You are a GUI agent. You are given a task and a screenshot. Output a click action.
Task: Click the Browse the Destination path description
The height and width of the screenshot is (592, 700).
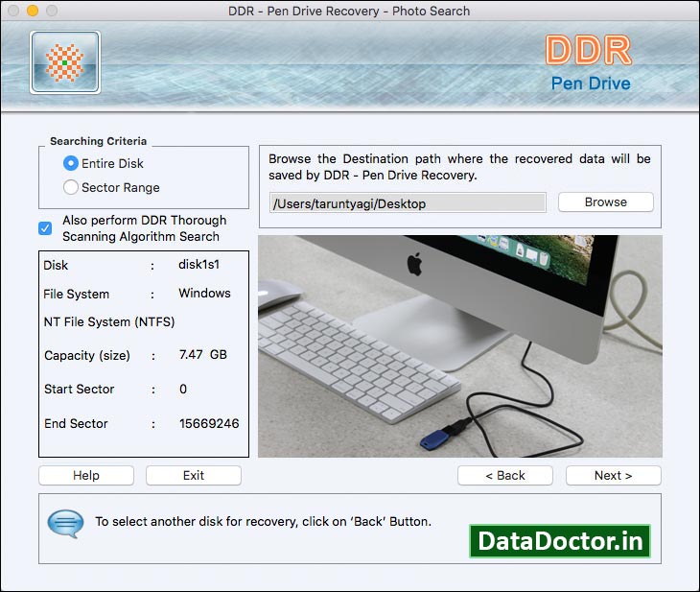point(459,167)
